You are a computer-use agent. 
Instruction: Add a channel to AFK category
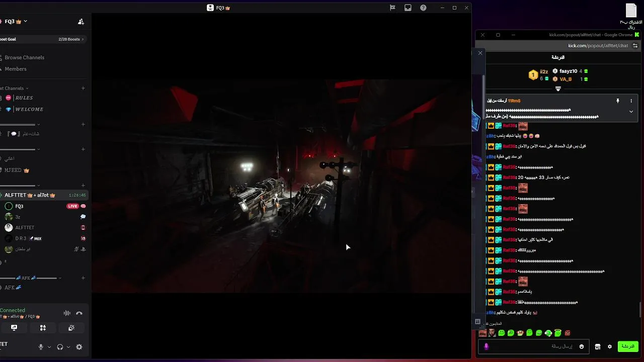pyautogui.click(x=83, y=278)
